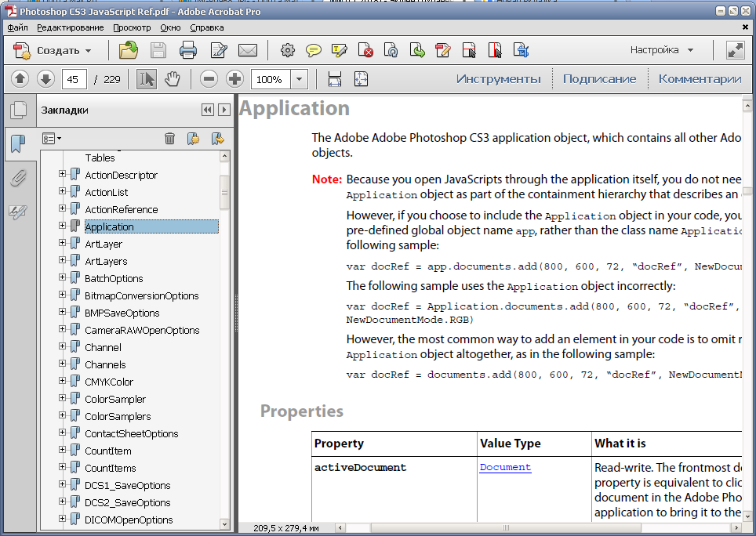756x536 pixels.
Task: Open the Подписание pane
Action: pos(599,79)
